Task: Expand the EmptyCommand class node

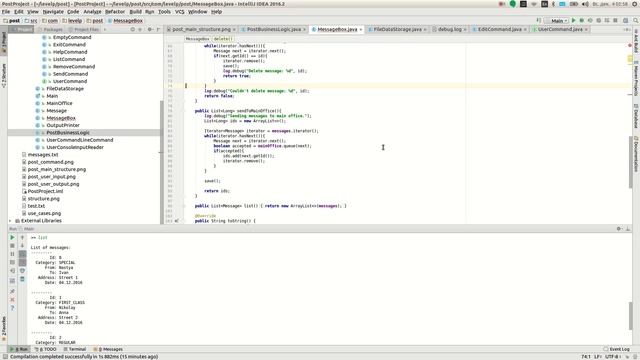Action: point(49,37)
